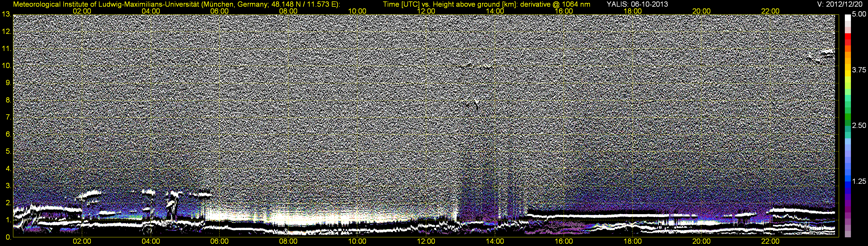Pick the red segment of the colorbar
This screenshot has width=868, height=246.
pos(847,36)
